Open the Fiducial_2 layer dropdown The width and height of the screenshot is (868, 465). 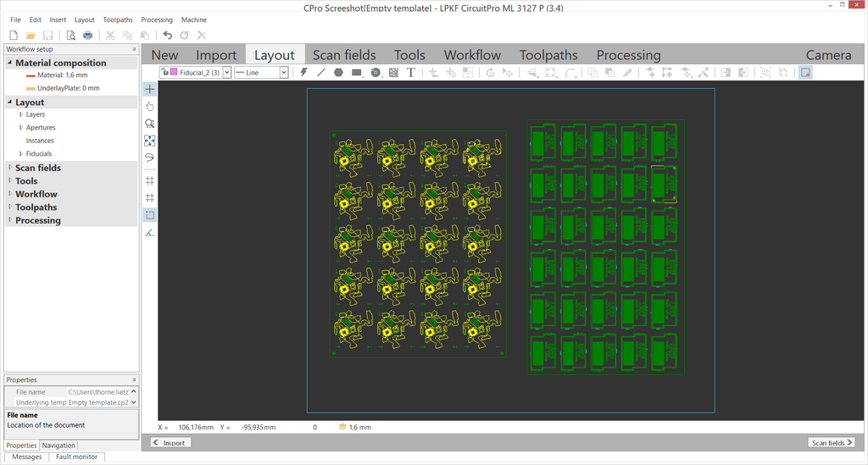pos(226,73)
